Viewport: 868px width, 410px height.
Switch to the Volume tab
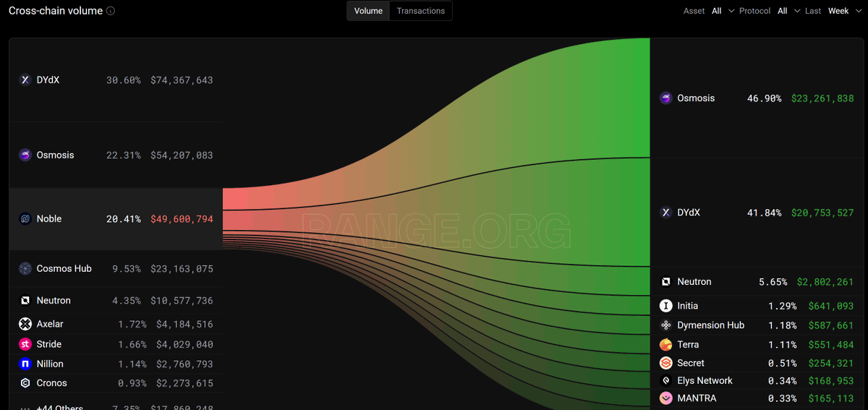[x=368, y=11]
